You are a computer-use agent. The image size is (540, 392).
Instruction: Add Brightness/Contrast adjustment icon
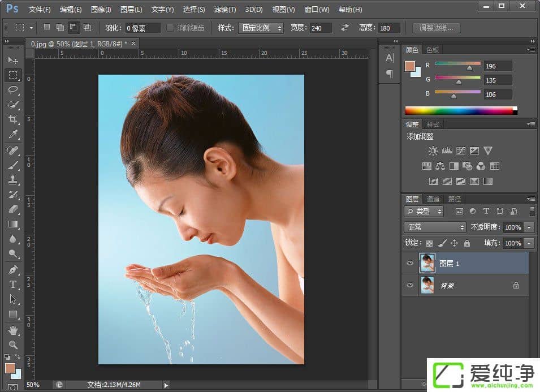[433, 150]
